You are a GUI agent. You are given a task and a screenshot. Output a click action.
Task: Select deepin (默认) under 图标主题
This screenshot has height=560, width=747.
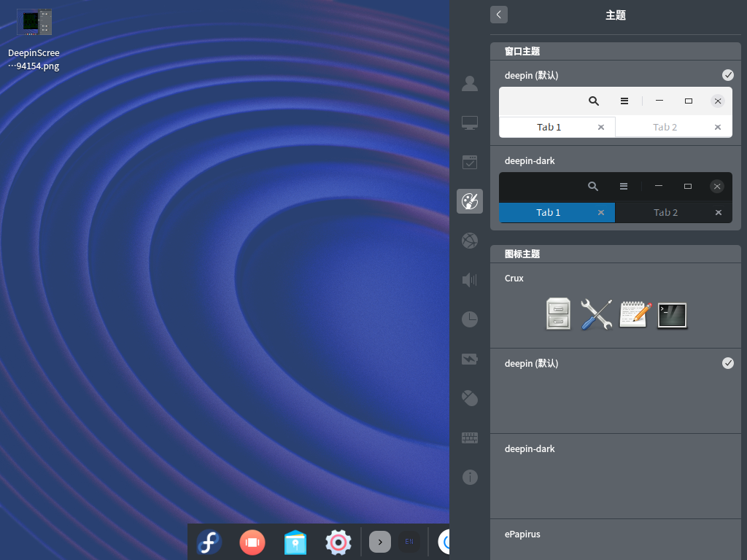pos(531,363)
